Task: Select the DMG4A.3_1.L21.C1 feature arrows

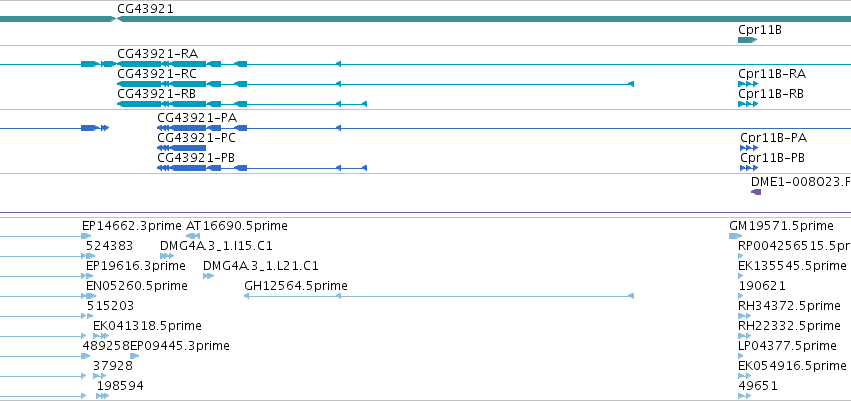Action: point(208,276)
